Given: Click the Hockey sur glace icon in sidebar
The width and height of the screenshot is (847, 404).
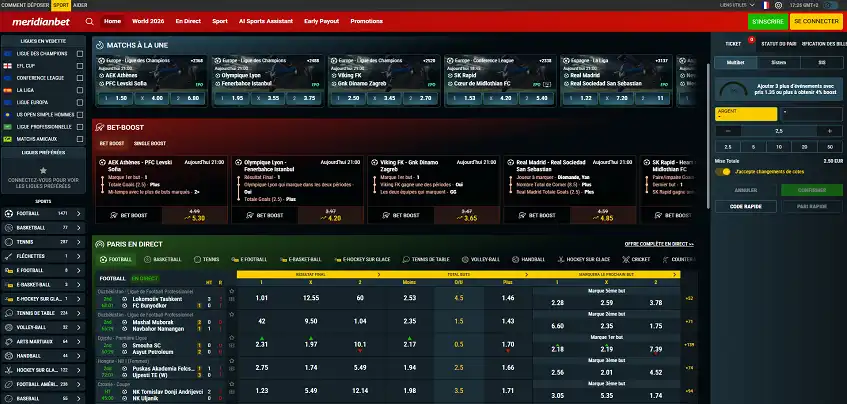Looking at the screenshot, I should [9, 370].
